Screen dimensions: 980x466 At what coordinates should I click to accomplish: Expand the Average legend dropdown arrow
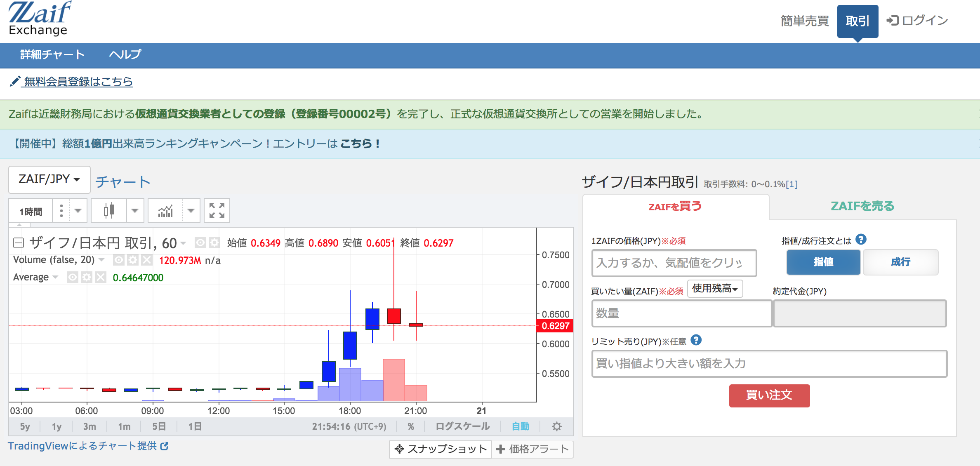(x=55, y=277)
